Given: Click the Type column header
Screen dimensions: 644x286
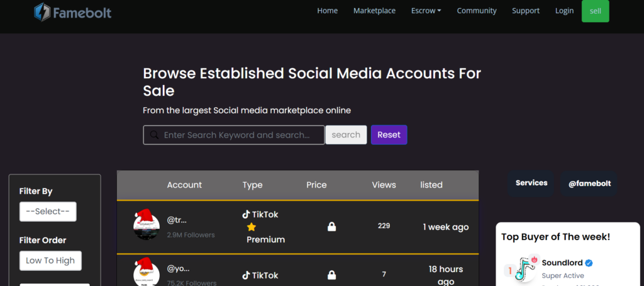Looking at the screenshot, I should (252, 185).
